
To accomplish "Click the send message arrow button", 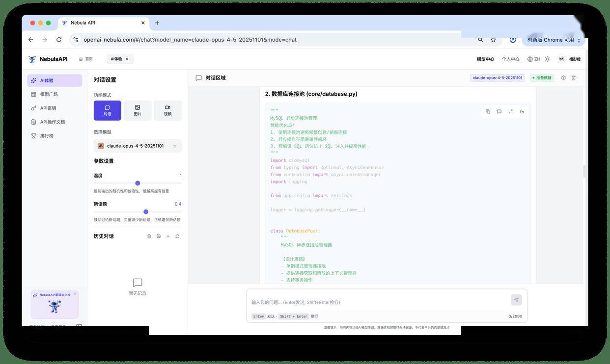I will click(516, 300).
